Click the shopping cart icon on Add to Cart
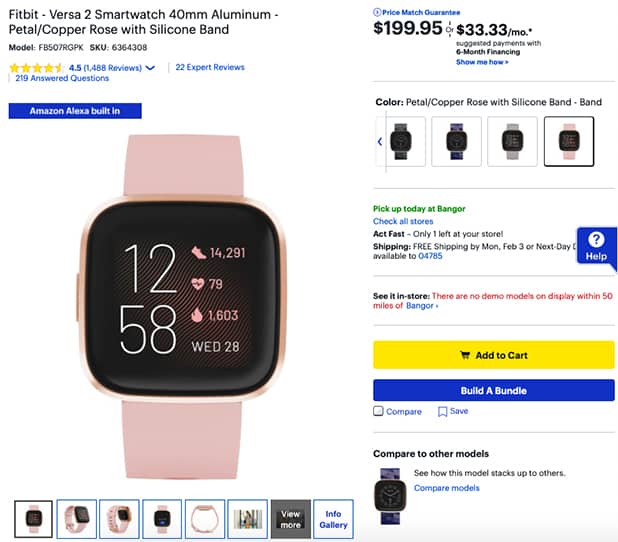This screenshot has width=618, height=542. coord(465,355)
